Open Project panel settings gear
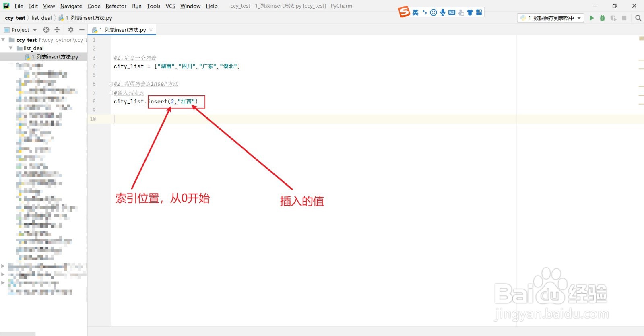Screen dimensions: 644x336 [71, 30]
